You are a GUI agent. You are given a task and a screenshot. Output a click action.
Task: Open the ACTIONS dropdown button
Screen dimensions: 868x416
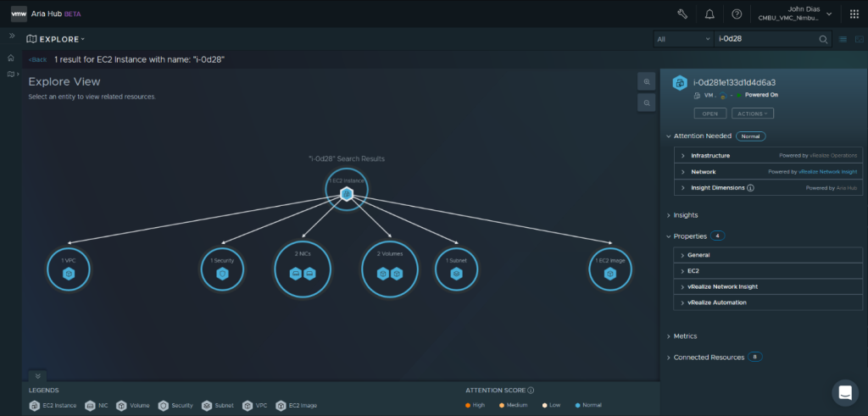pyautogui.click(x=753, y=114)
